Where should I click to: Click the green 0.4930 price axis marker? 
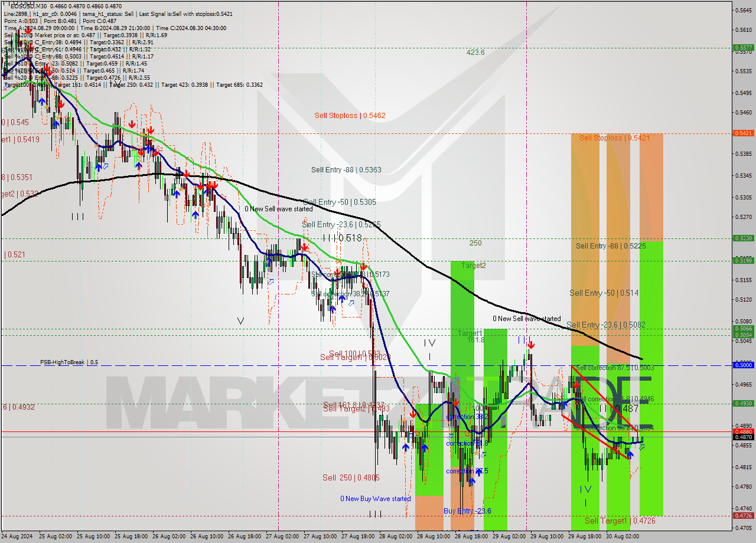742,404
